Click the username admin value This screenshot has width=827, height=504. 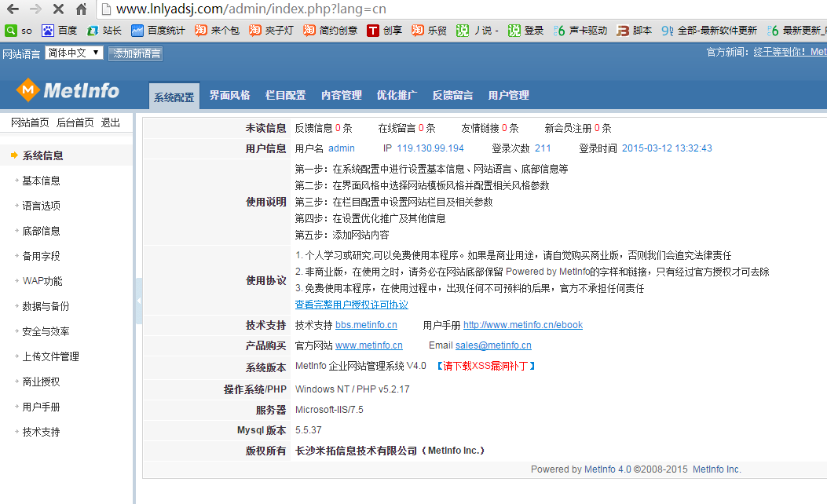coord(342,148)
